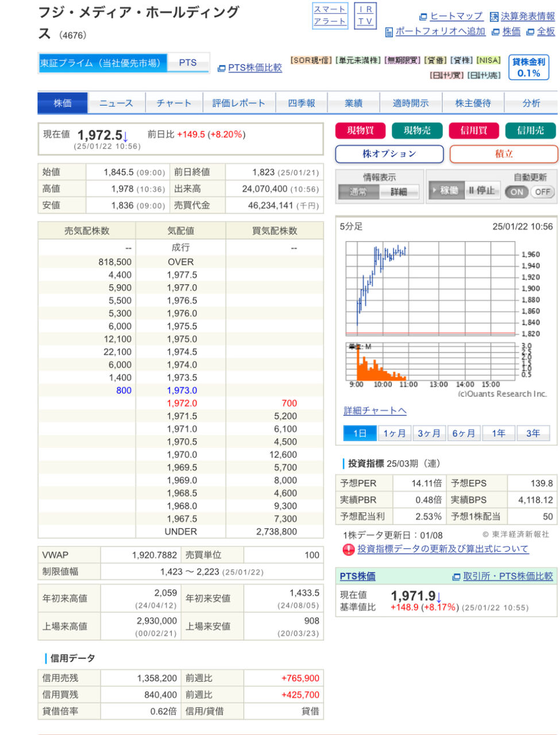Open 詳細チャートへ link
The image size is (560, 735).
(375, 411)
